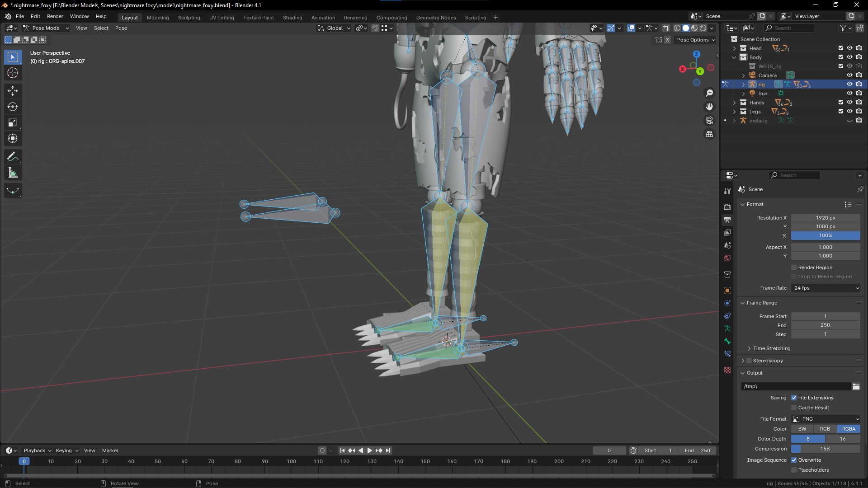The image size is (868, 488).
Task: Expand the Time Stretching section
Action: (750, 348)
